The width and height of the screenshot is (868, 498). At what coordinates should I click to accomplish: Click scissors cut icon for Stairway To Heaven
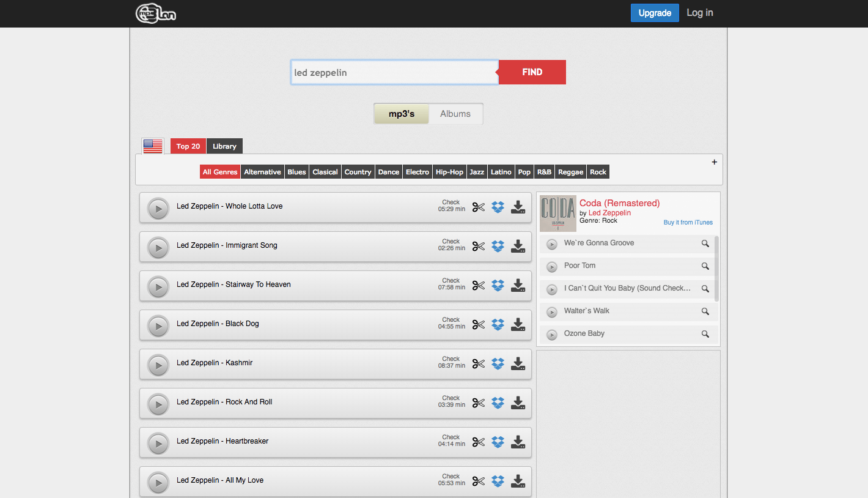[478, 286]
